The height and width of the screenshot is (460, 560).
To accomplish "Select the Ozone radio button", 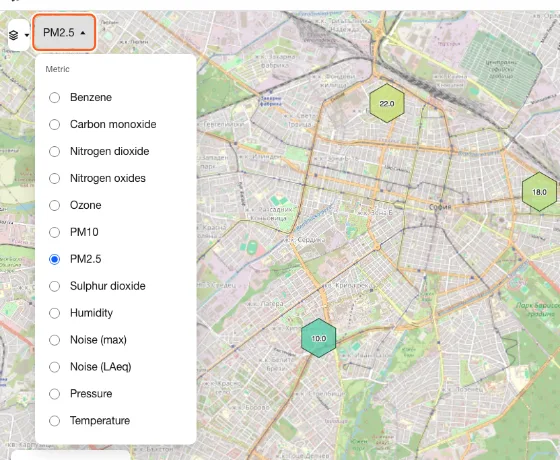I will coord(54,205).
